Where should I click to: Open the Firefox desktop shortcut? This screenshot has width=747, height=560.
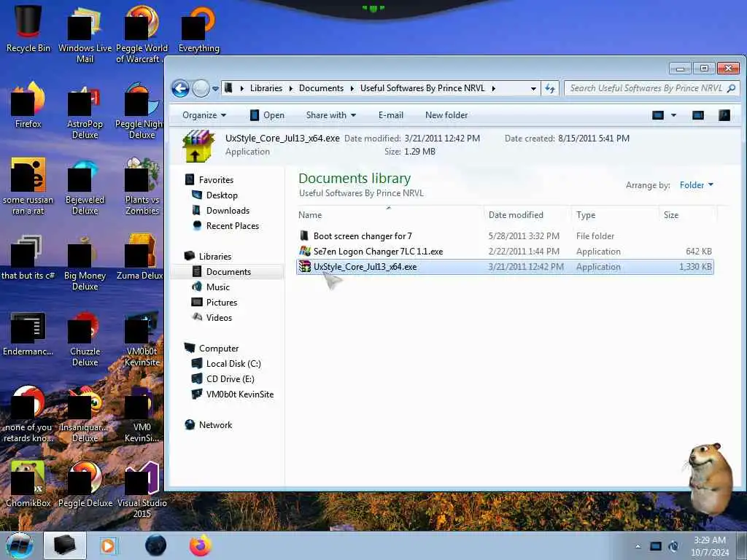tap(28, 105)
